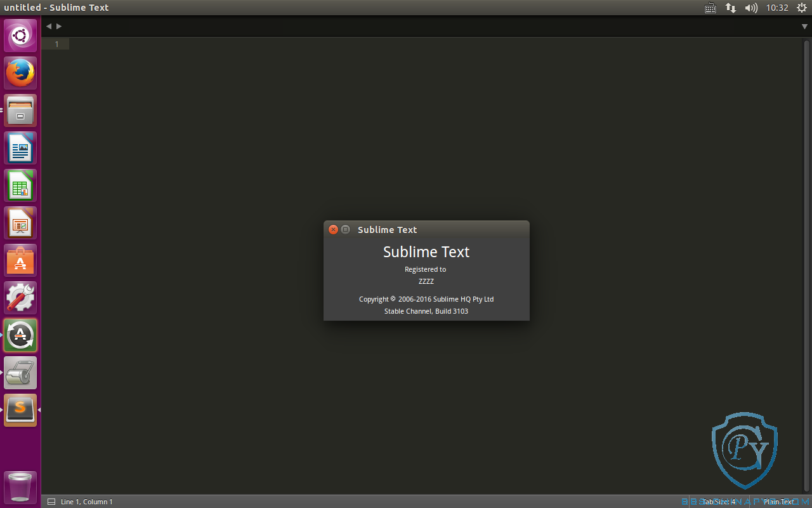This screenshot has width=812, height=508.
Task: Click the grey window button beside the close button in the about dialog
Action: point(345,229)
